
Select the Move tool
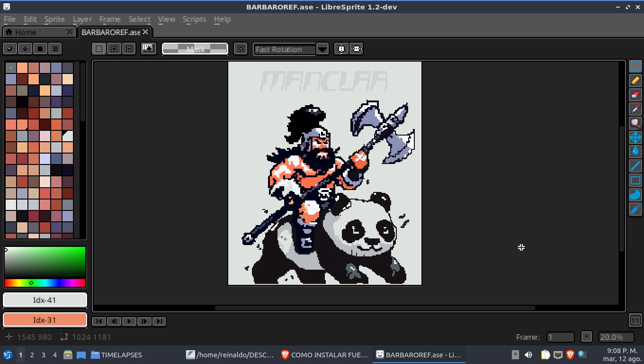[635, 137]
